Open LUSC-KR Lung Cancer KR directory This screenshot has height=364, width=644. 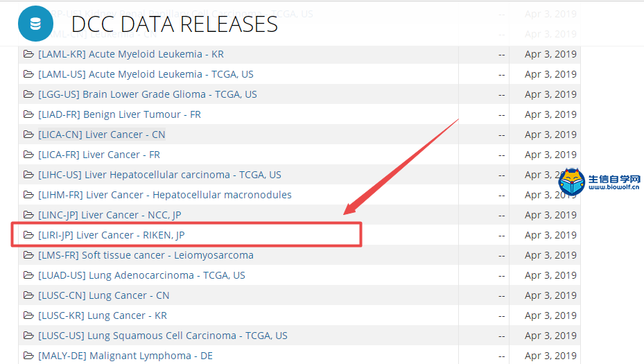[103, 315]
